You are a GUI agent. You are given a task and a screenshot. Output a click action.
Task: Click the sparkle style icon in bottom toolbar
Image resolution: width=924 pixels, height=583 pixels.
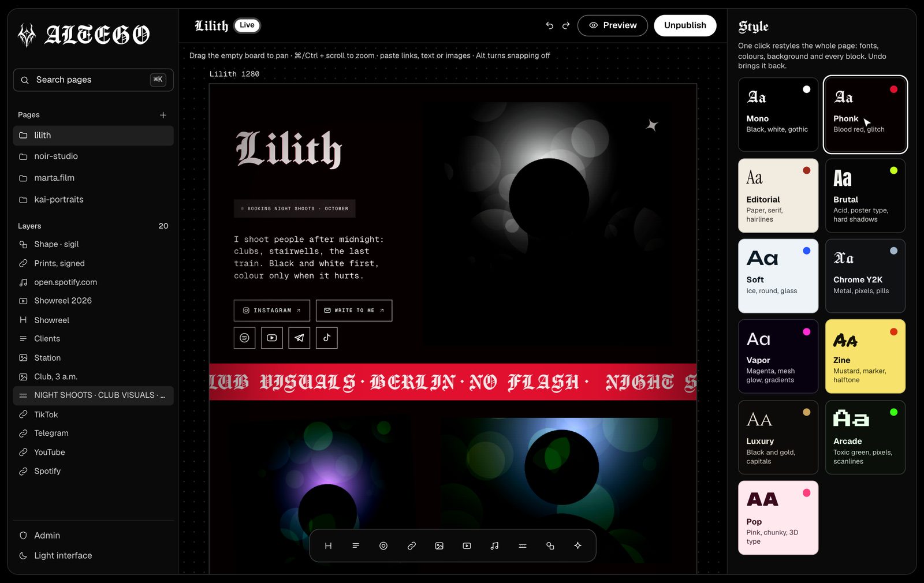[x=577, y=545]
